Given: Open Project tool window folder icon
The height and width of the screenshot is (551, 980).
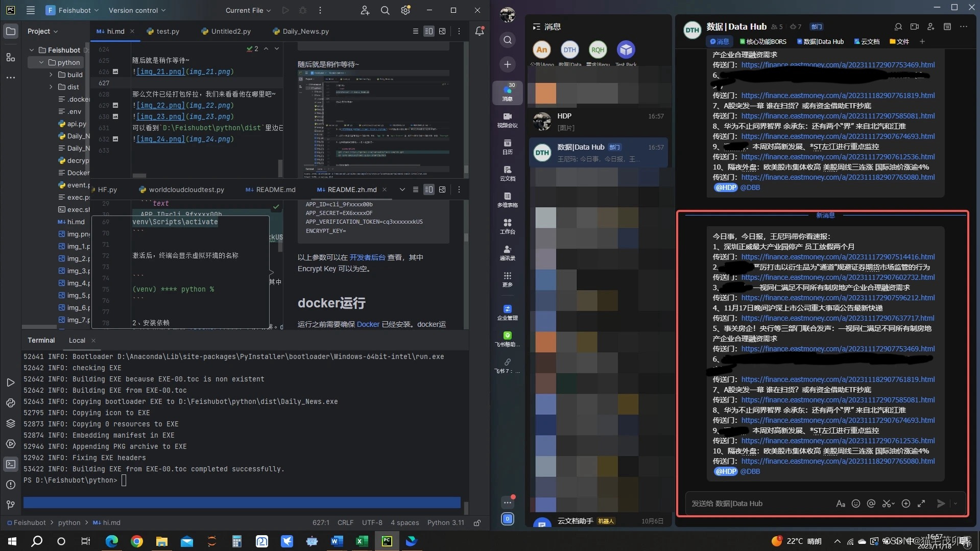Looking at the screenshot, I should 11,31.
